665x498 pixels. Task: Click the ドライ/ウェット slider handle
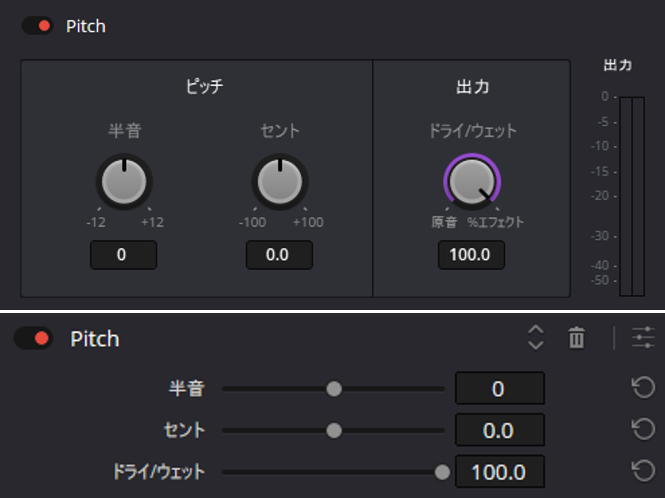pyautogui.click(x=442, y=472)
